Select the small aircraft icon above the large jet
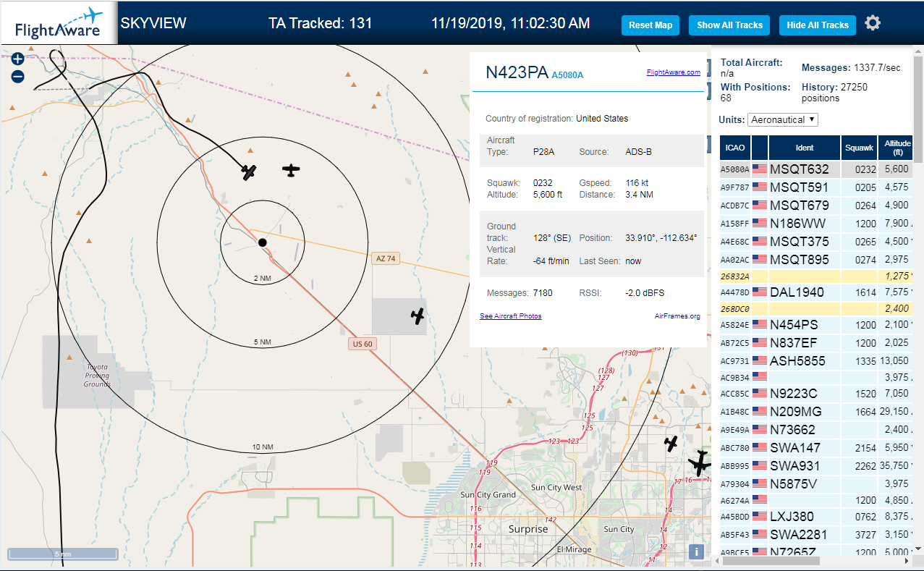The image size is (924, 571). 671,443
